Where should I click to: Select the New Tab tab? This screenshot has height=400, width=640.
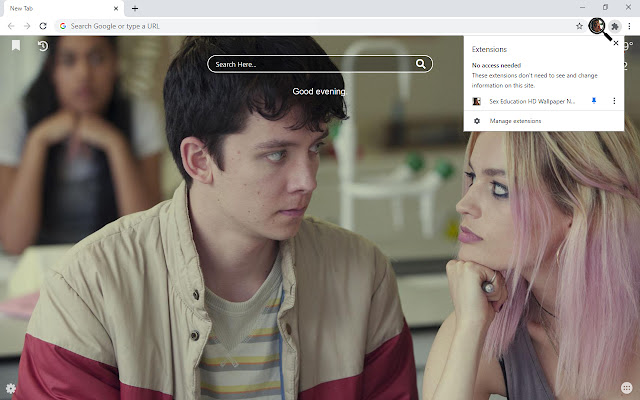[63, 9]
